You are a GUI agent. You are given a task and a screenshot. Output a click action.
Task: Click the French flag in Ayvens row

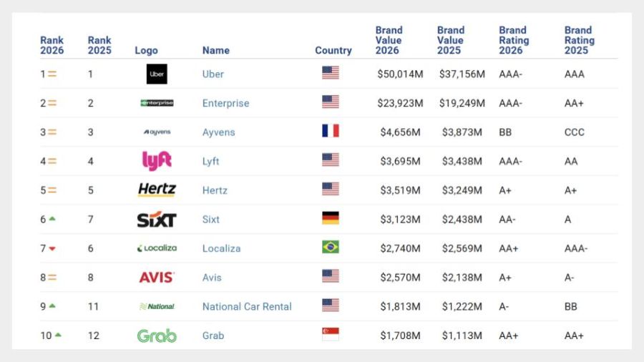pos(330,132)
